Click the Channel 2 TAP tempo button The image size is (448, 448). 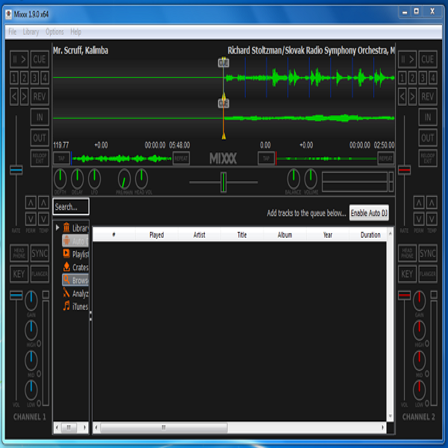pyautogui.click(x=266, y=158)
